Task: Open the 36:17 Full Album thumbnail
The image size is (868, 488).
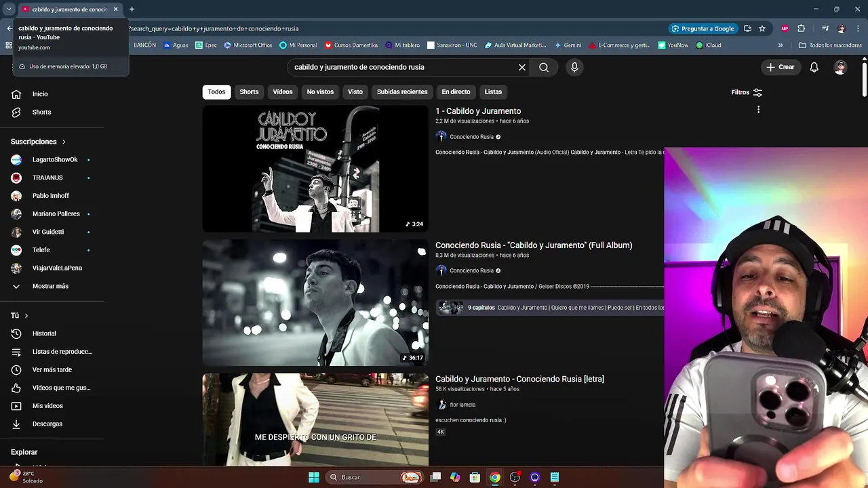Action: coord(315,302)
